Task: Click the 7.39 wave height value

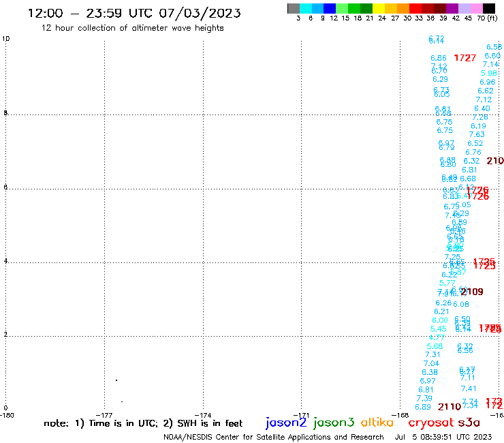Action: click(424, 398)
